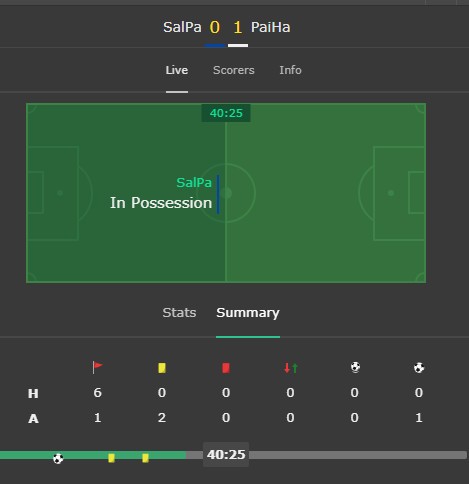Viewport: 469px width, 484px height.
Task: Select the Summary tab
Action: coord(248,313)
